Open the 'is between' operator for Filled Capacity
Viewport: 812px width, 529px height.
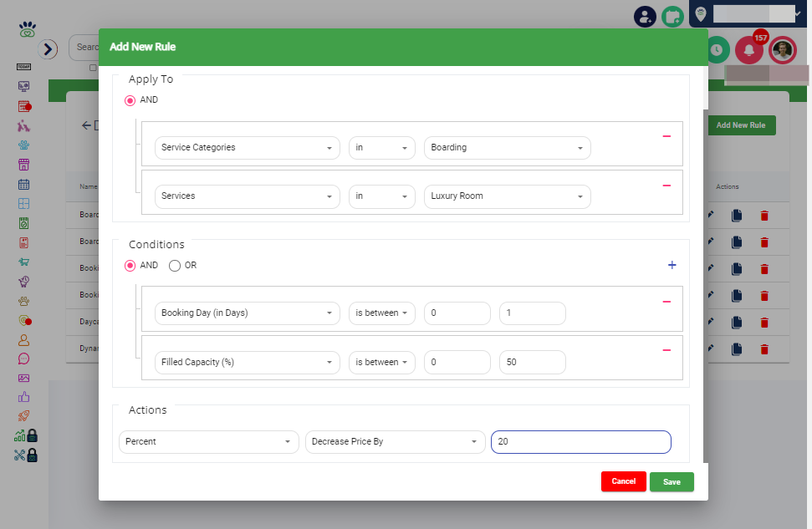tap(382, 363)
